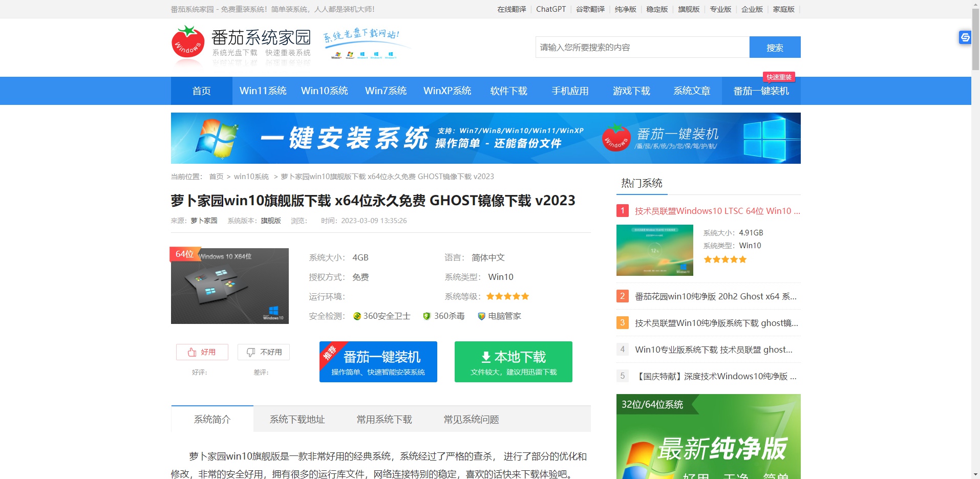Click the five-star 系统等级 rating
The height and width of the screenshot is (479, 980).
(x=507, y=296)
